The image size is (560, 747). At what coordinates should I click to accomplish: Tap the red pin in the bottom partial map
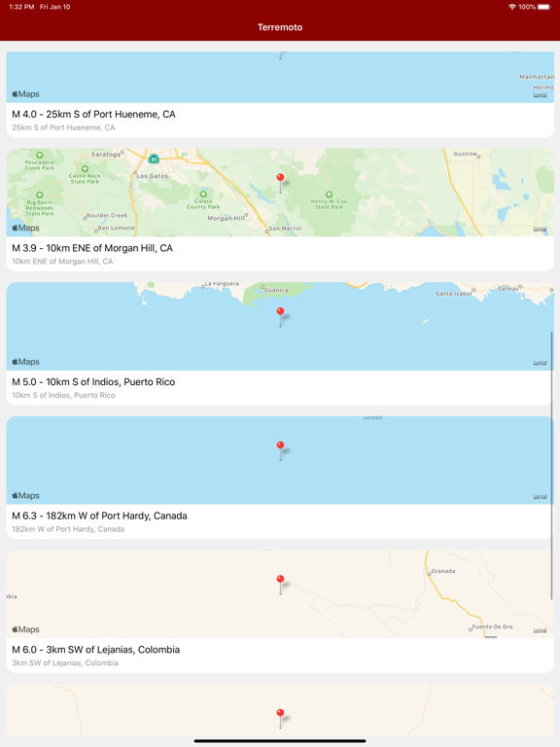tap(280, 719)
